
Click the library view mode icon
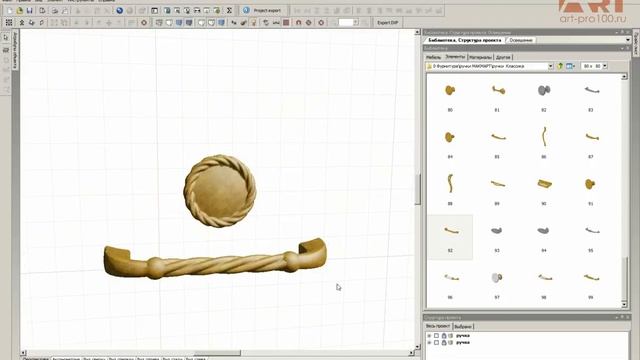[x=569, y=66]
